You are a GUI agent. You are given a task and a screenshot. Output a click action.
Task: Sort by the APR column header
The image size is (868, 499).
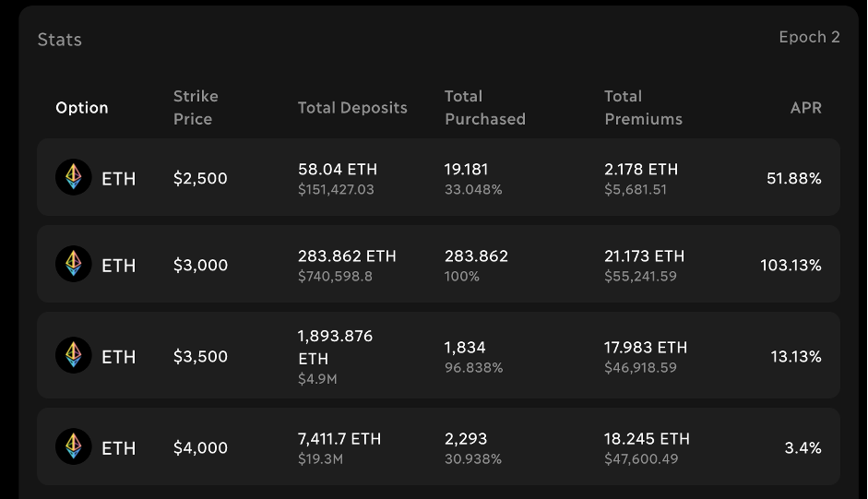pyautogui.click(x=805, y=108)
